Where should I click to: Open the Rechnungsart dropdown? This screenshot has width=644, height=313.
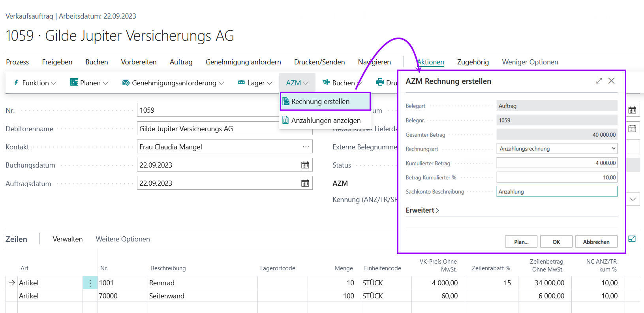(x=556, y=149)
